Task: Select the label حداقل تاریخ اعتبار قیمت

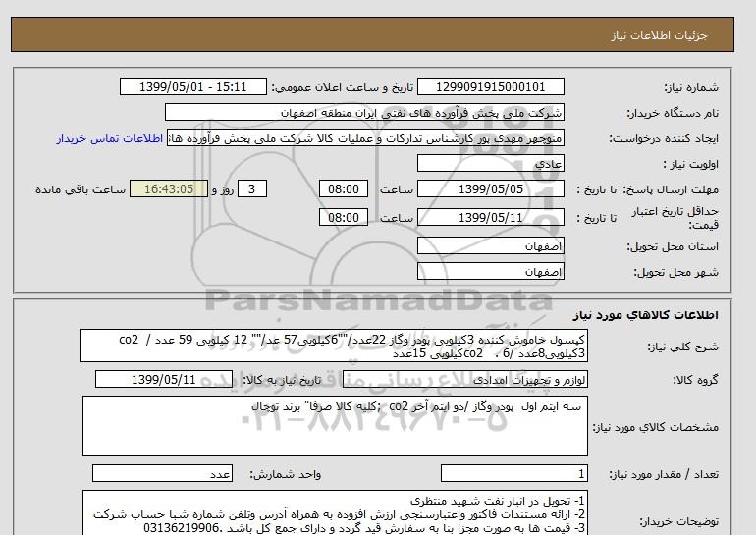Action: (675, 218)
